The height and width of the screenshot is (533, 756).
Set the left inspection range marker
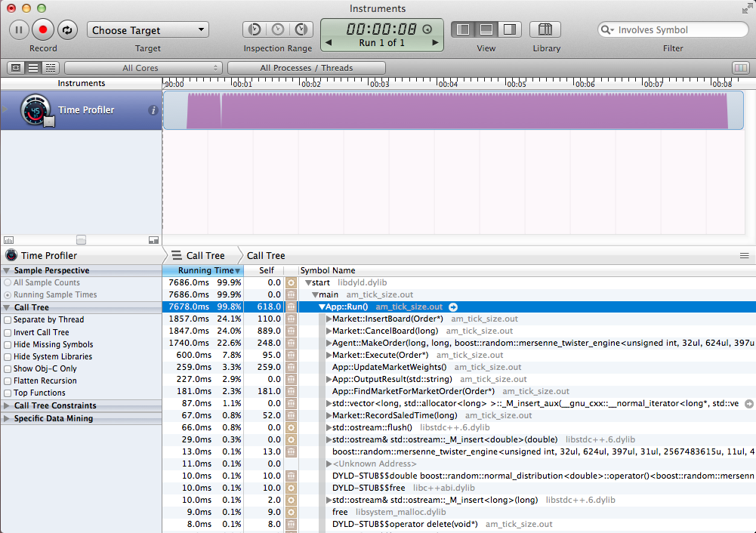[x=253, y=29]
